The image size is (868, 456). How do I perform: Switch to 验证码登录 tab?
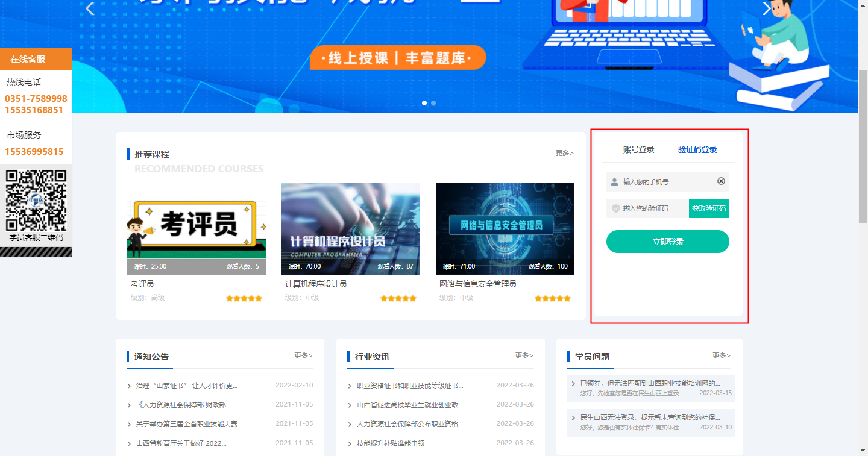pos(697,150)
